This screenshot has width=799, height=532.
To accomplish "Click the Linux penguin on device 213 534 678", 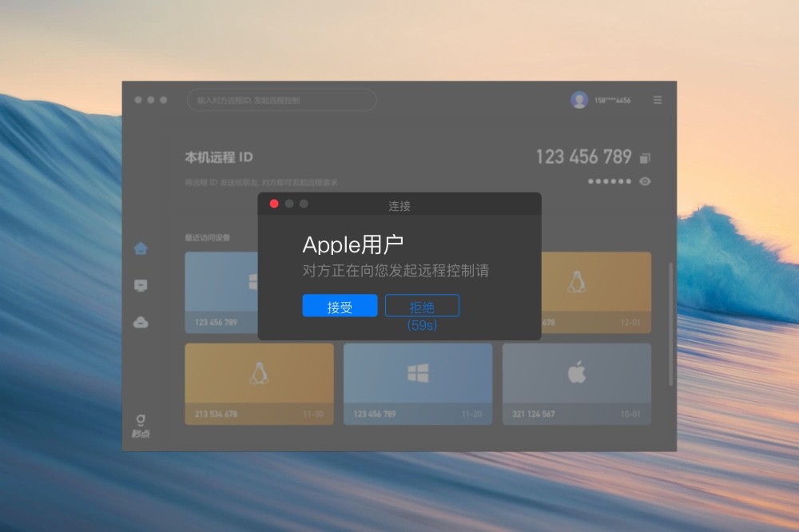I will (x=258, y=374).
